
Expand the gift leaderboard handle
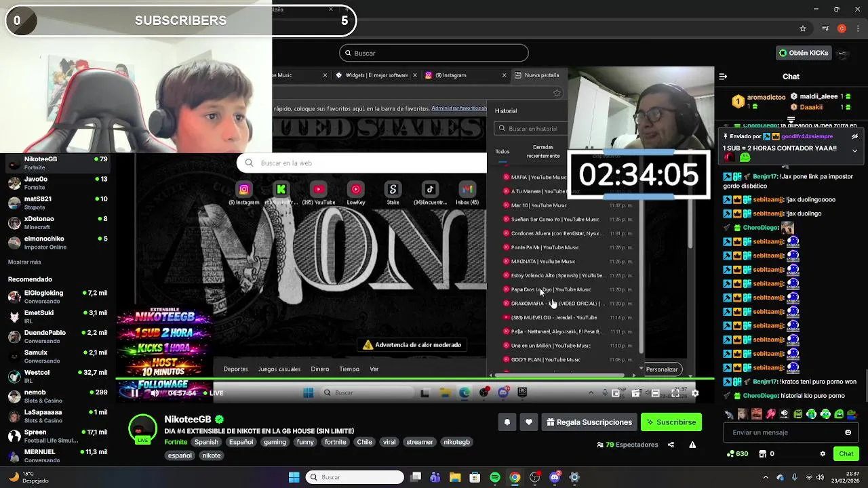pos(791,119)
